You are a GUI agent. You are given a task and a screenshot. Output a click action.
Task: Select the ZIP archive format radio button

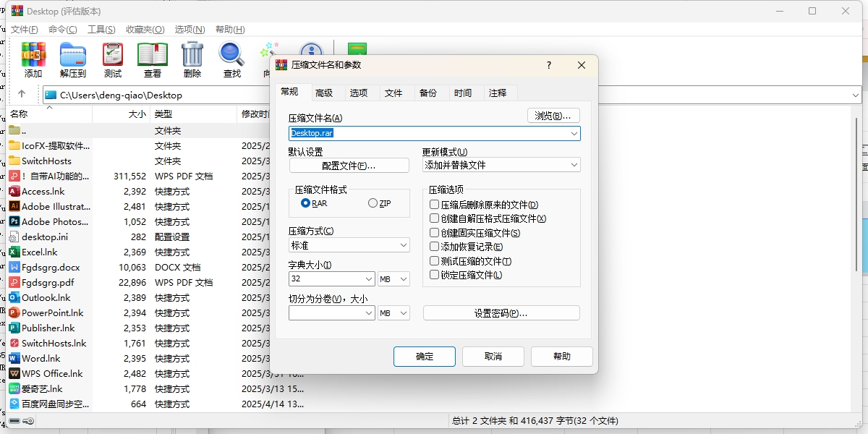point(372,203)
